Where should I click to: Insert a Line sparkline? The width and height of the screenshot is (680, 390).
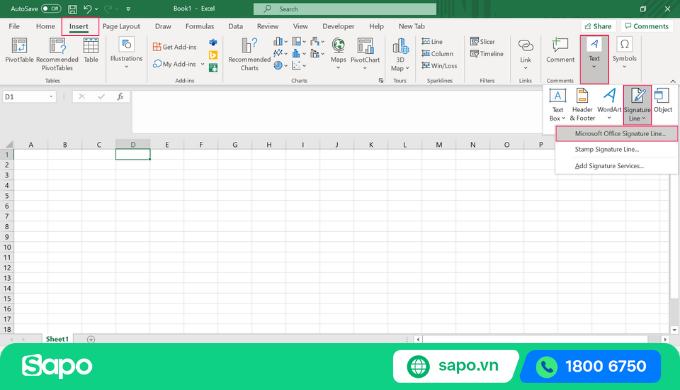[432, 42]
